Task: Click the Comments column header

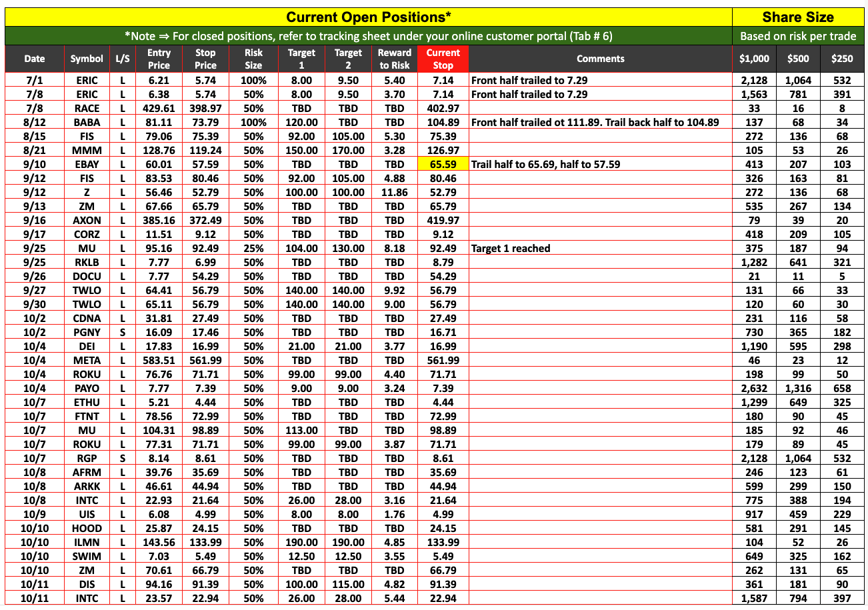Action: click(600, 59)
